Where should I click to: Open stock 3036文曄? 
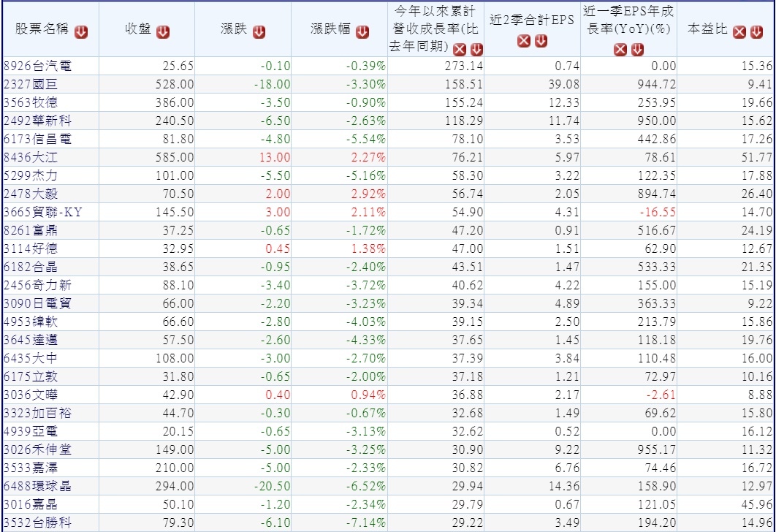click(x=31, y=395)
